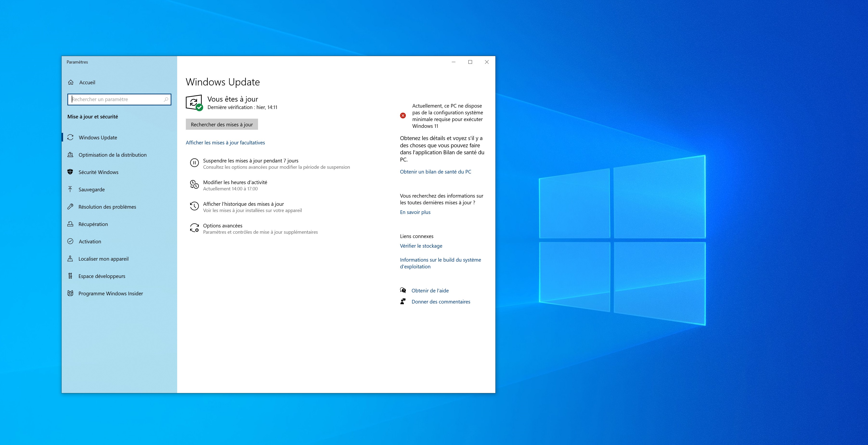Click the Activation icon in sidebar
The width and height of the screenshot is (868, 445).
pos(70,241)
